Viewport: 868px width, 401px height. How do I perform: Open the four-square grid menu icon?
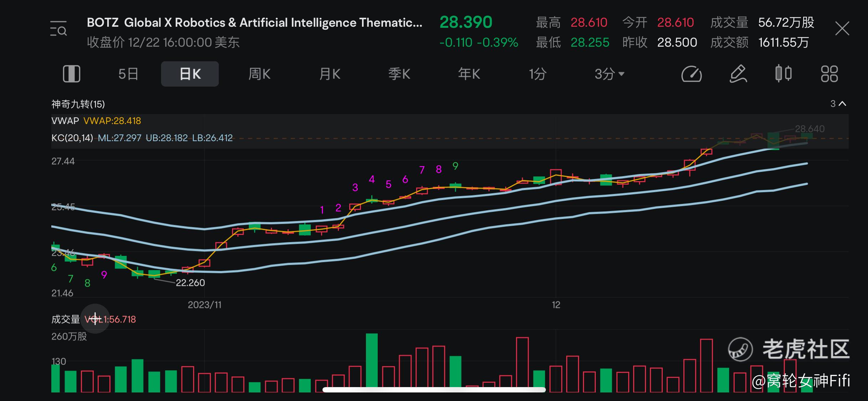[829, 74]
